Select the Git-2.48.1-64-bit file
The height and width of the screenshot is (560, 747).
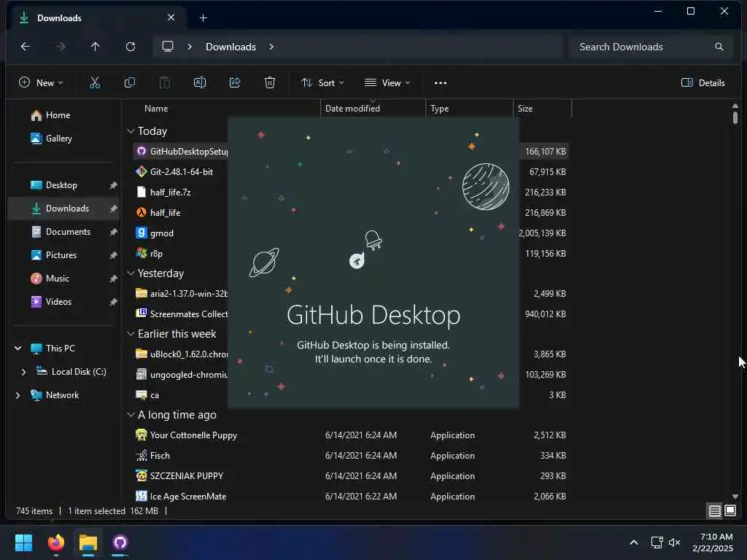pos(181,172)
